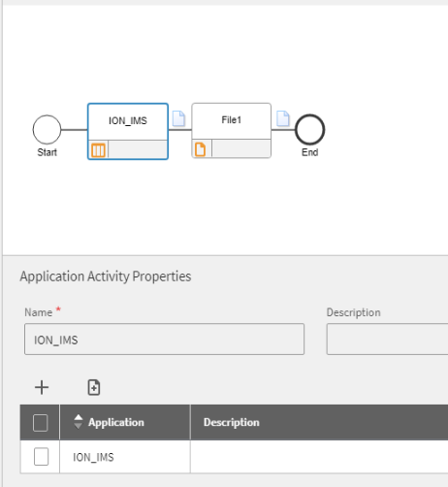Select the End event circle
Image resolution: width=448 pixels, height=487 pixels.
(x=310, y=130)
